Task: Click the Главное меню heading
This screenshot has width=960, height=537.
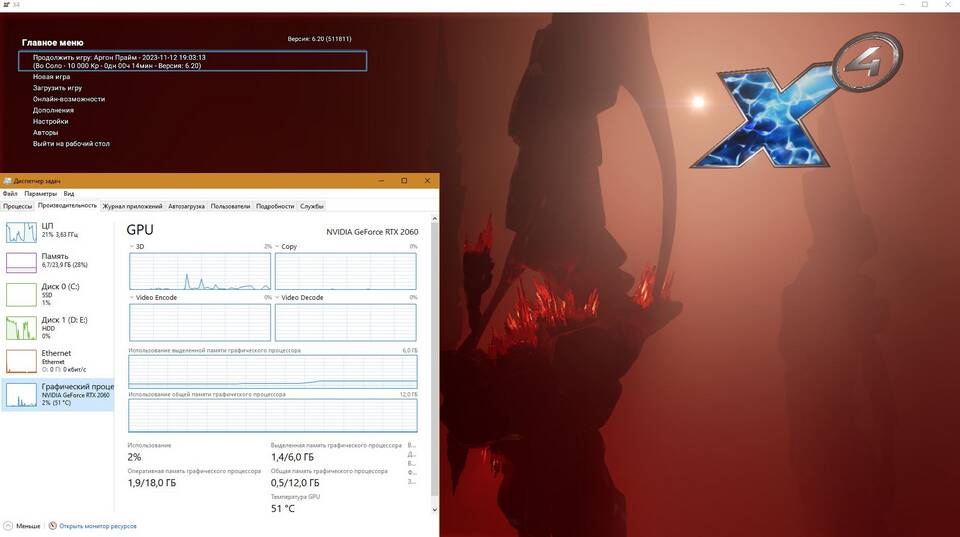Action: 53,43
